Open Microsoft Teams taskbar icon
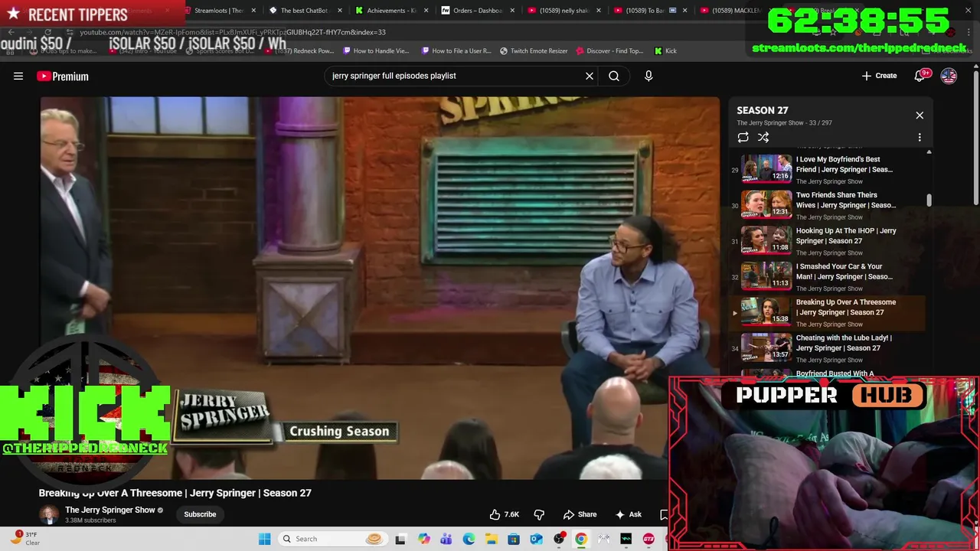Screen dimensions: 980x551 coord(446,539)
